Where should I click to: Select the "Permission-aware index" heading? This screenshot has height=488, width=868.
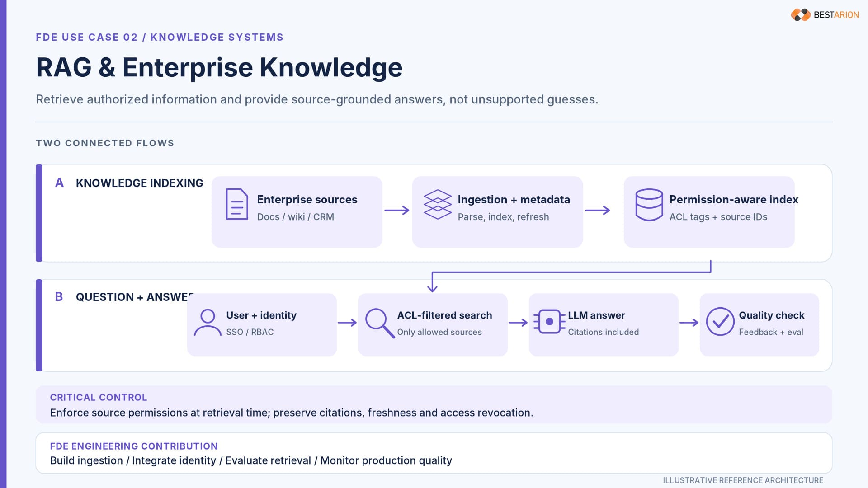(x=733, y=199)
